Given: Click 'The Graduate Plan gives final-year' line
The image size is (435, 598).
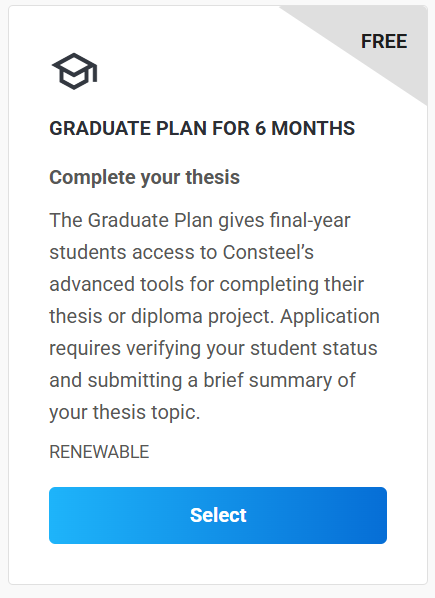Looking at the screenshot, I should coord(200,220).
